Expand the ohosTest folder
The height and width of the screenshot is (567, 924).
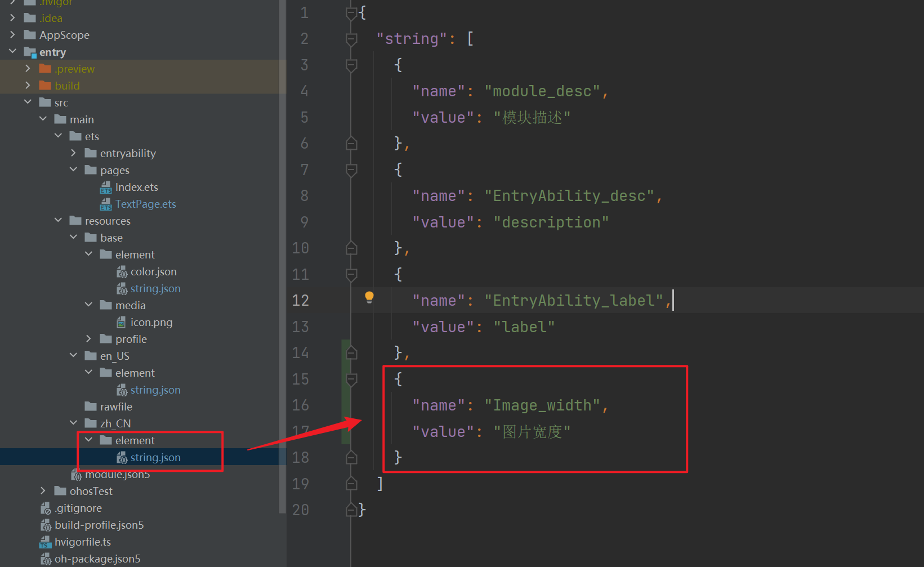(43, 491)
